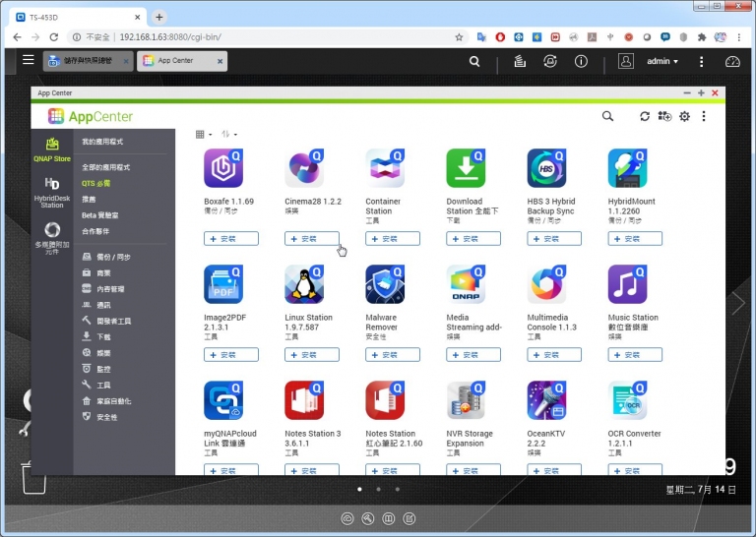
Task: Open the HBS 3 Hybrid Backup Sync icon
Action: 546,168
